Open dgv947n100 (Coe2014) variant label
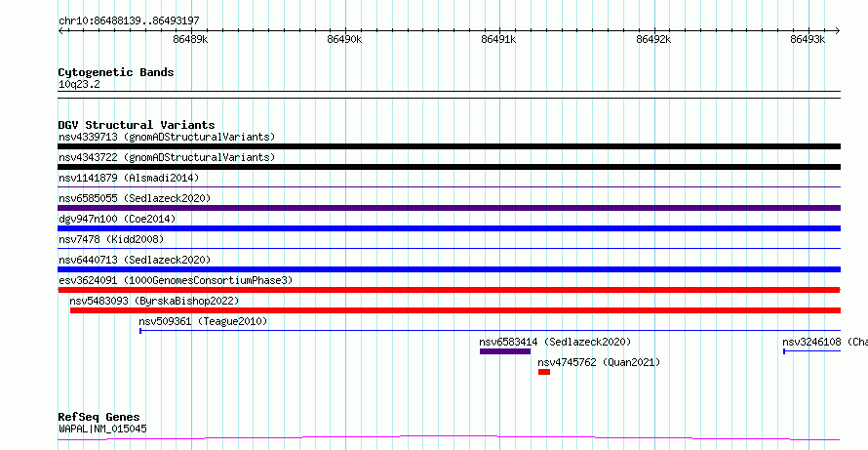Image resolution: width=868 pixels, height=450 pixels. pyautogui.click(x=117, y=219)
